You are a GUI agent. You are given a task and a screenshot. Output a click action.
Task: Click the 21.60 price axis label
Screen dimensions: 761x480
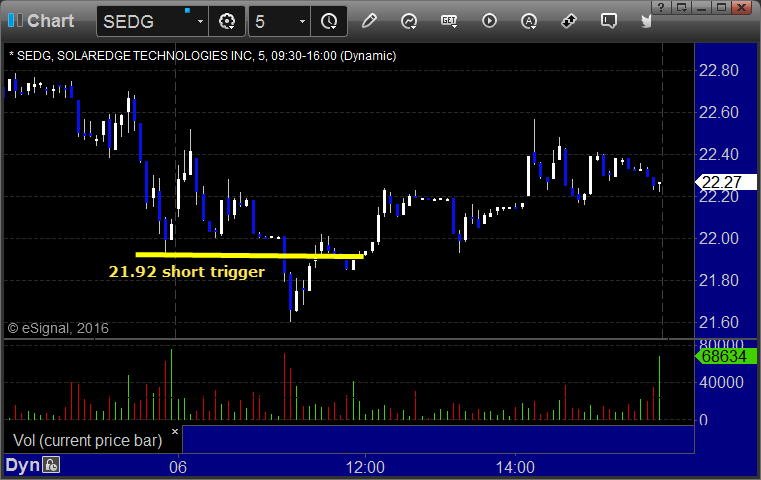tap(718, 322)
